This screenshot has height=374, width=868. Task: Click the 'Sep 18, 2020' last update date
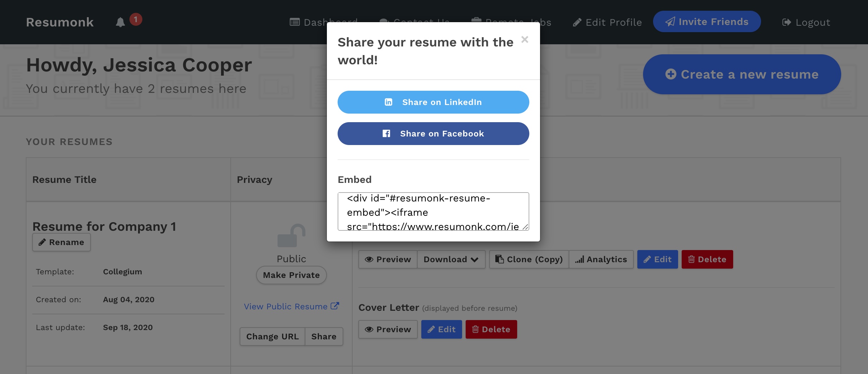coord(128,328)
